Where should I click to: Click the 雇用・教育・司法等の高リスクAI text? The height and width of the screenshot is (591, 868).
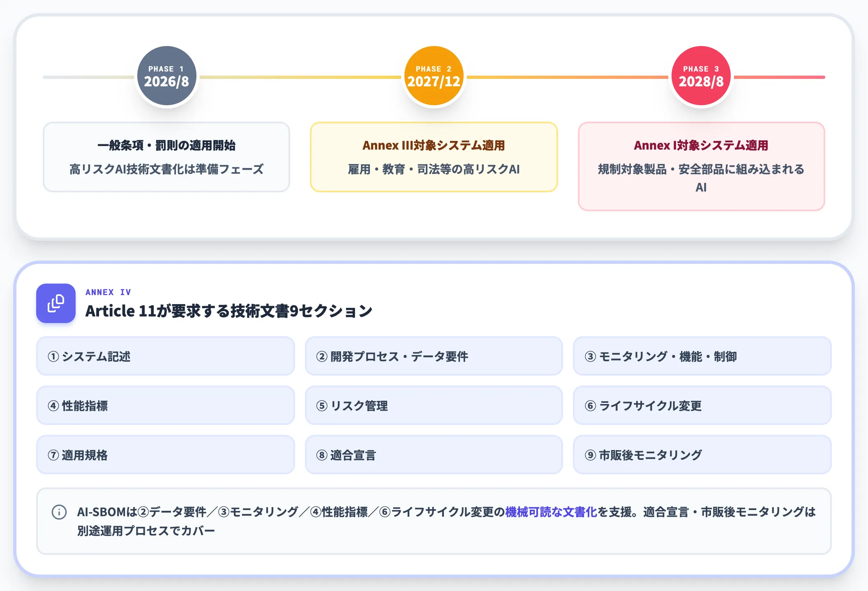[434, 169]
